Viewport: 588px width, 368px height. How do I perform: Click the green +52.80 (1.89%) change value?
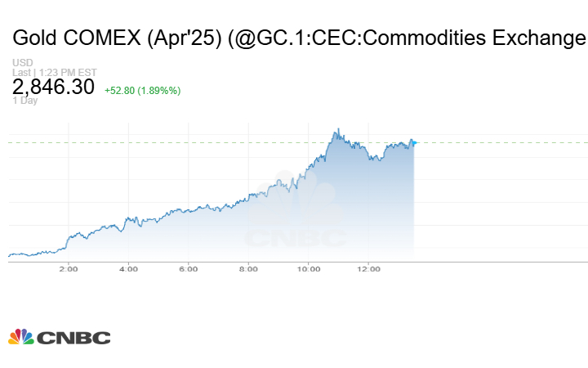[x=142, y=90]
